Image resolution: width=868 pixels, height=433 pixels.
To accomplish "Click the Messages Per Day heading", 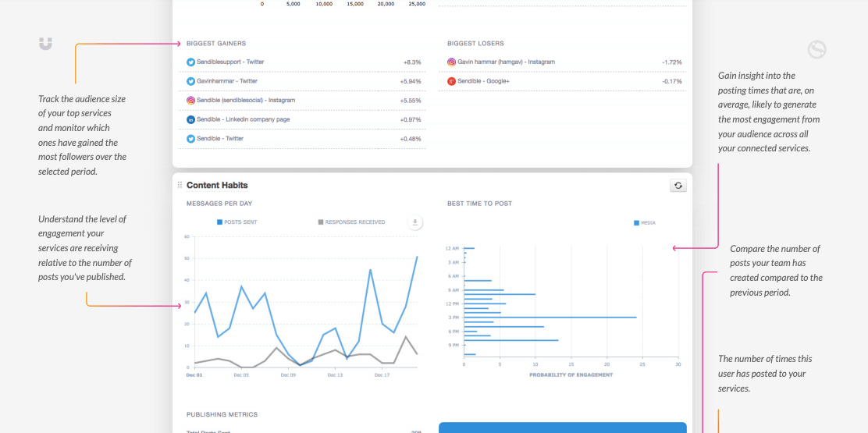I will pos(219,204).
